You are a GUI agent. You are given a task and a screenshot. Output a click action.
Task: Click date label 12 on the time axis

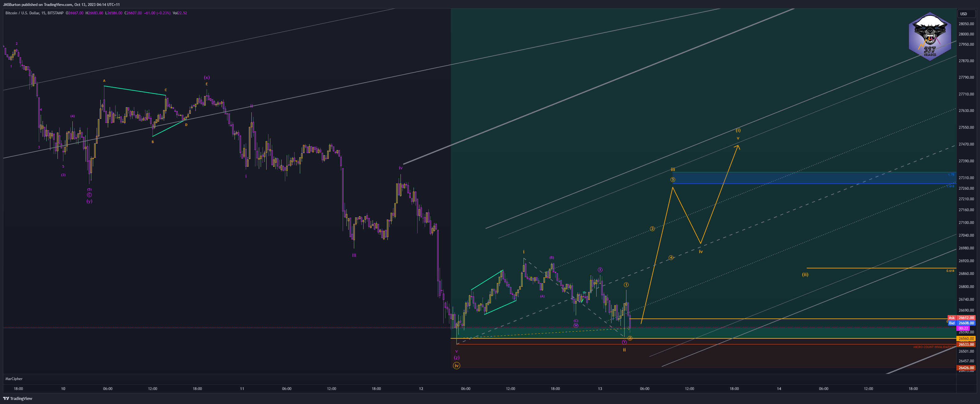pyautogui.click(x=421, y=388)
